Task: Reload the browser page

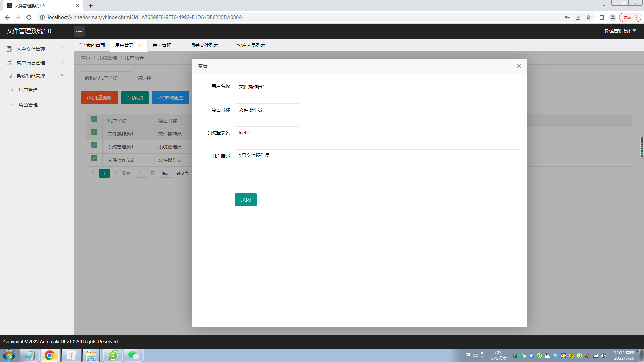Action: pos(29,17)
